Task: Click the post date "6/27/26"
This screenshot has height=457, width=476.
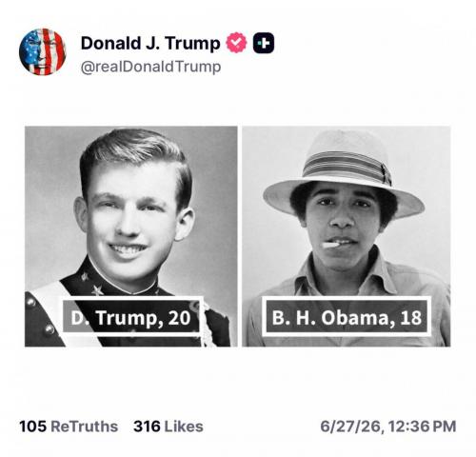Action: (x=352, y=427)
